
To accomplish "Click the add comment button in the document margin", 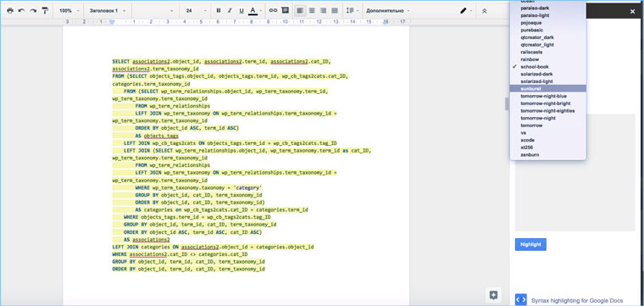I will tap(493, 295).
